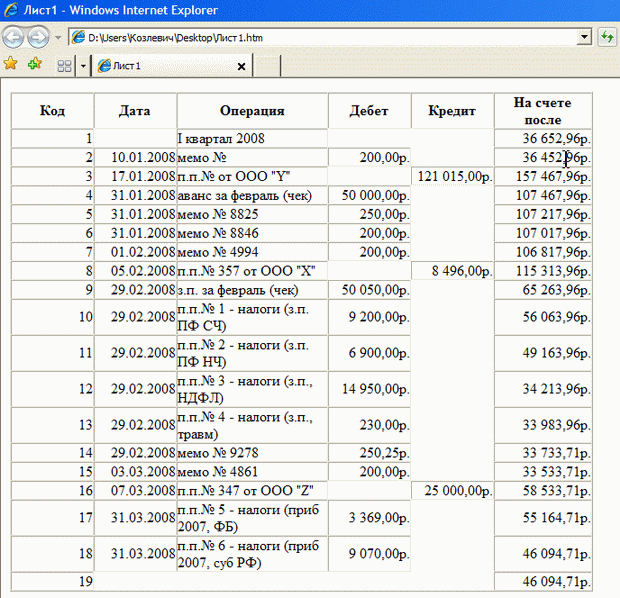Open the address bar dropdown list
The image size is (620, 598).
coord(585,37)
